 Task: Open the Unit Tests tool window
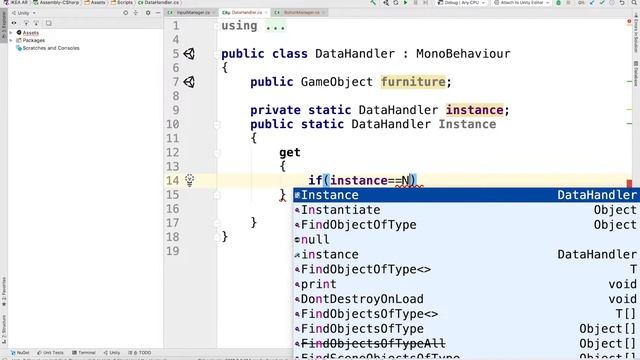point(51,353)
